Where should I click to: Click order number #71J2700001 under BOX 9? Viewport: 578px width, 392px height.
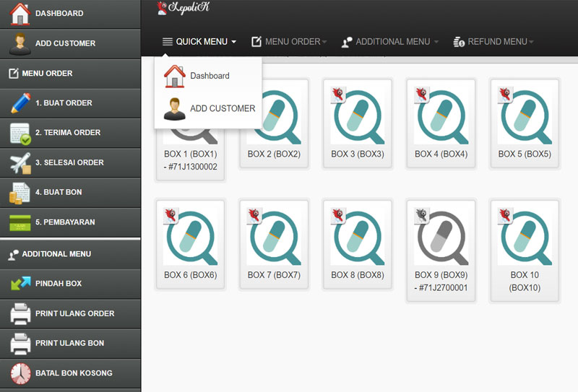[x=443, y=288]
